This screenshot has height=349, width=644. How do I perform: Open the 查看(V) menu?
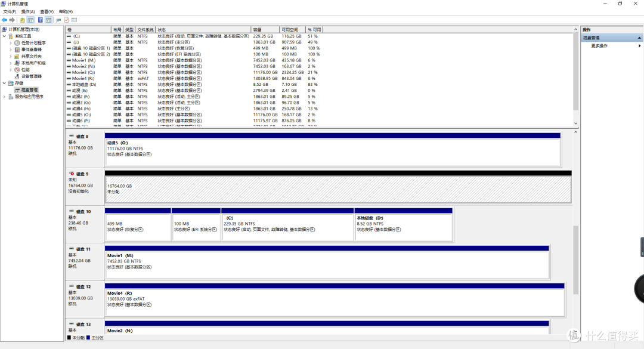pyautogui.click(x=47, y=11)
